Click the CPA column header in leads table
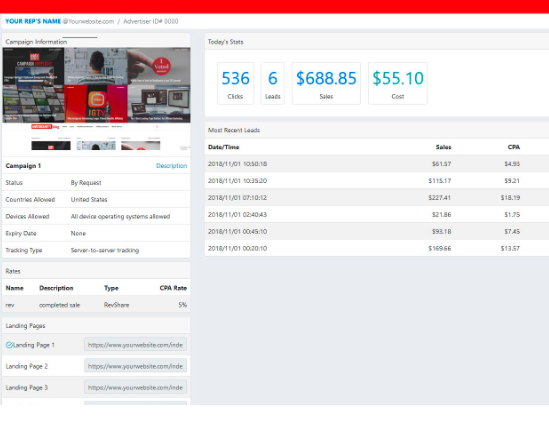The width and height of the screenshot is (549, 421). coord(514,147)
